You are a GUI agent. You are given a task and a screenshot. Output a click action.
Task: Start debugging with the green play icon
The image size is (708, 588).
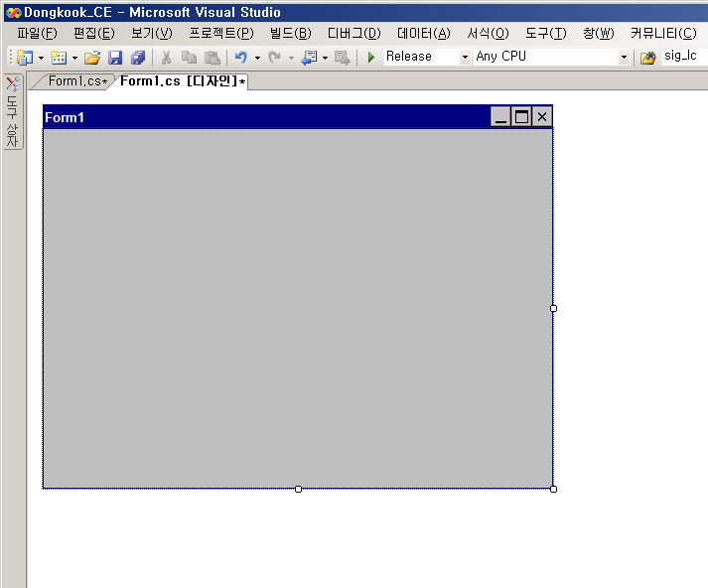pyautogui.click(x=371, y=58)
